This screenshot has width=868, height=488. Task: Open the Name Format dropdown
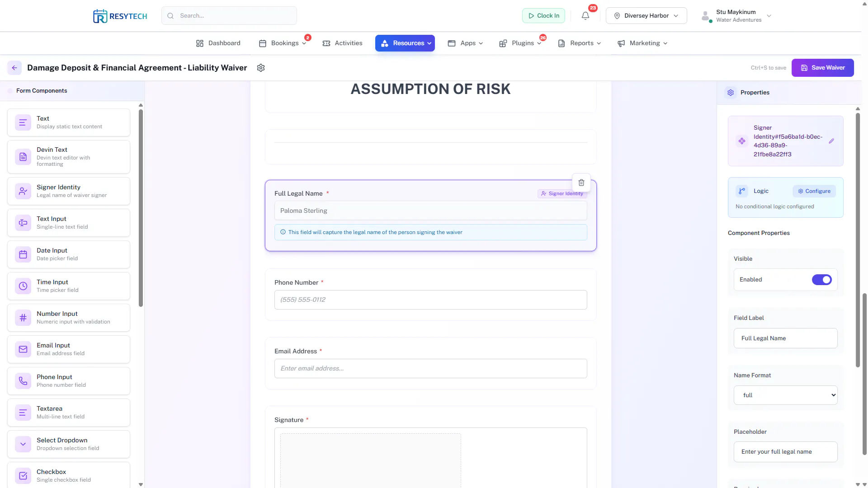coord(785,395)
